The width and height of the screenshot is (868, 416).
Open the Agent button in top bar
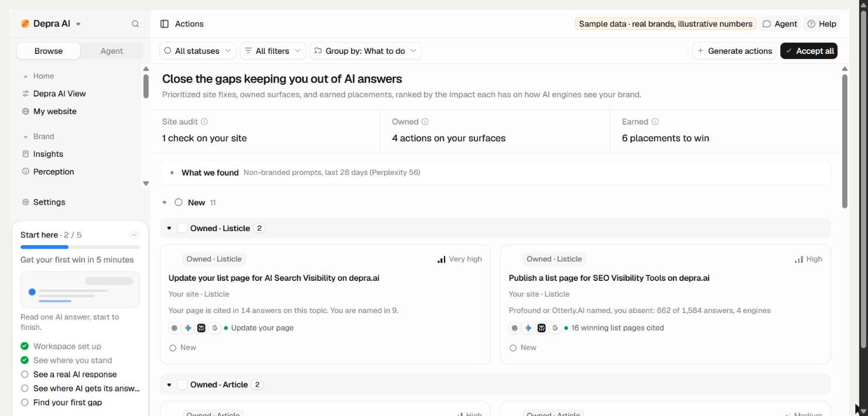pos(780,24)
